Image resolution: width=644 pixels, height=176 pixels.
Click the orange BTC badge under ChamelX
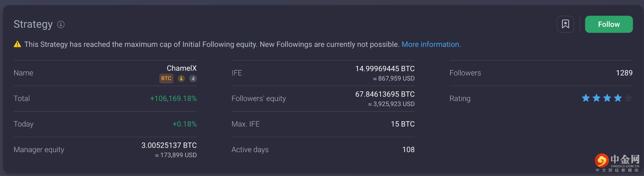[166, 78]
